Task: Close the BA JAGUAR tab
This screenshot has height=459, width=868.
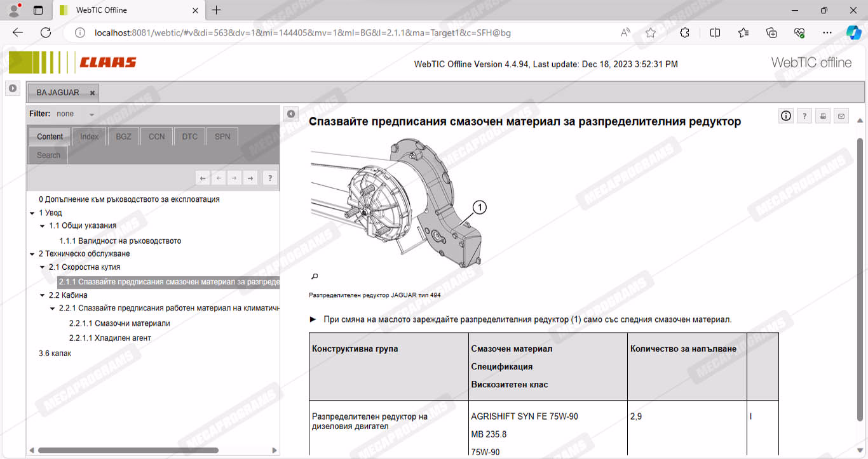Action: (x=92, y=93)
